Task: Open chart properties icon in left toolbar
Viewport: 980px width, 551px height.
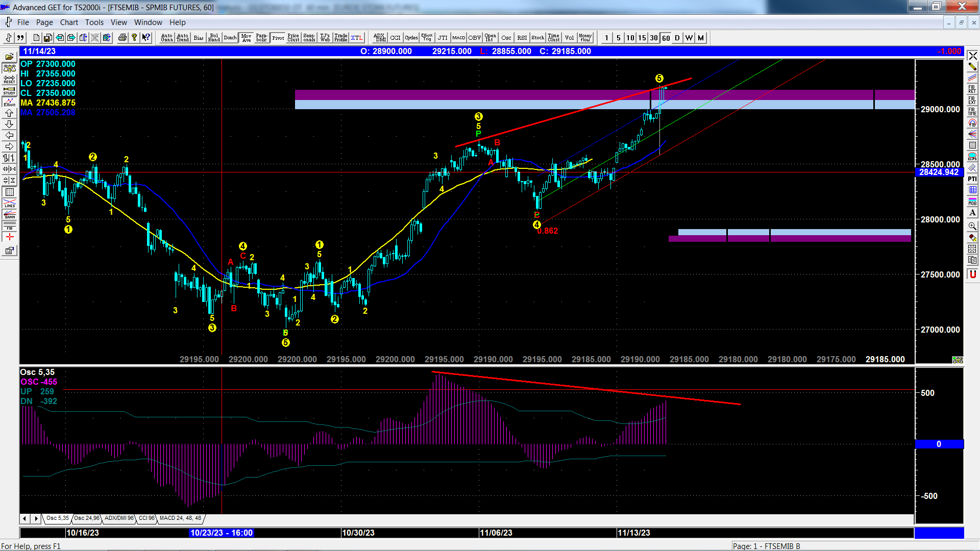Action: pyautogui.click(x=9, y=251)
